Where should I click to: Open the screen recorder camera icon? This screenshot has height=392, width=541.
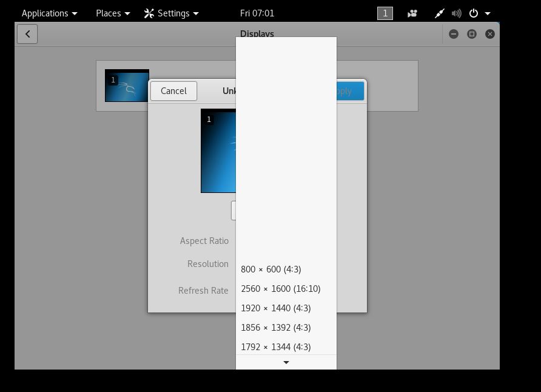point(412,13)
